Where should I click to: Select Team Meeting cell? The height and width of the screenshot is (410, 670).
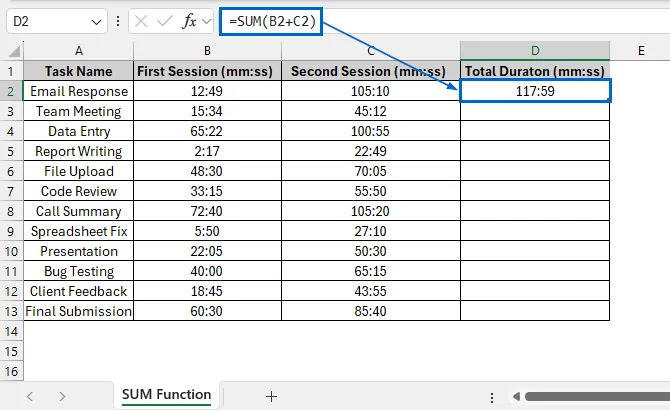click(x=79, y=111)
